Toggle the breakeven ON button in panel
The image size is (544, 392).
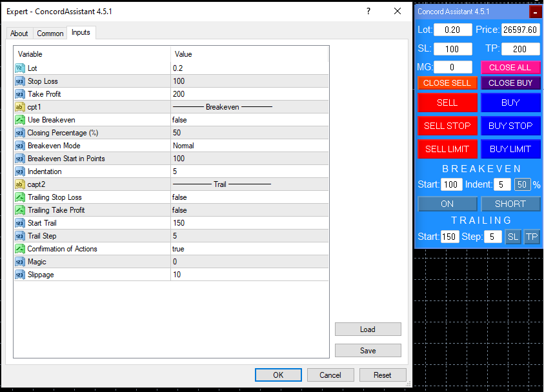(447, 204)
